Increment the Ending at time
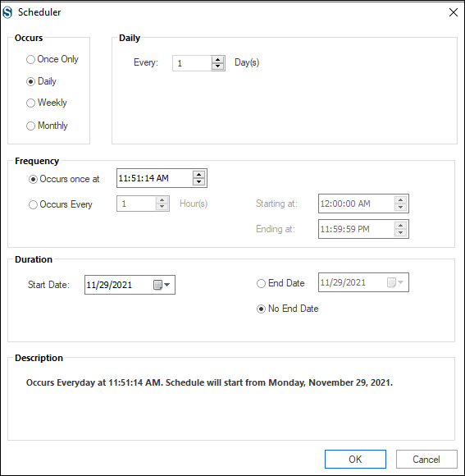 click(x=400, y=226)
